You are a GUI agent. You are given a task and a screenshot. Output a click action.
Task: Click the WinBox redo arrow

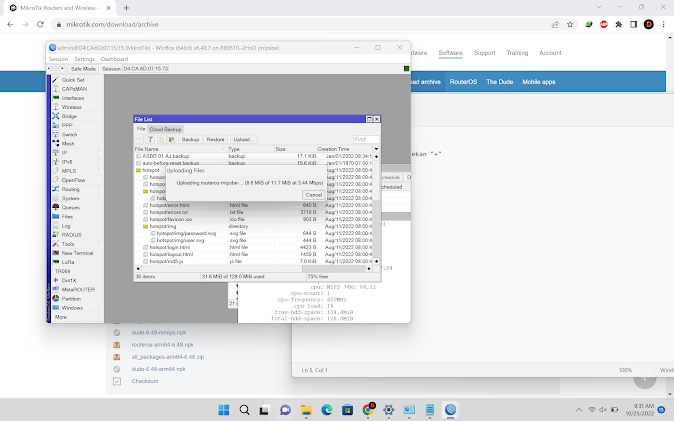(x=61, y=69)
